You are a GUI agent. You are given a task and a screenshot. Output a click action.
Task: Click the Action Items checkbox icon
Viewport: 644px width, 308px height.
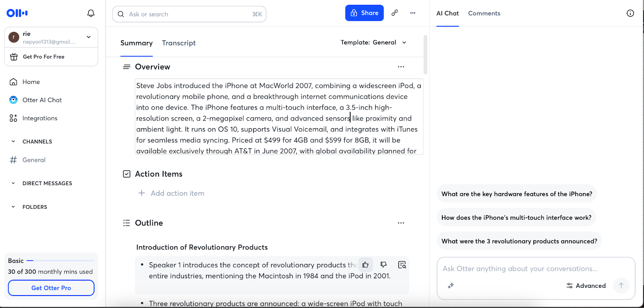click(x=127, y=174)
